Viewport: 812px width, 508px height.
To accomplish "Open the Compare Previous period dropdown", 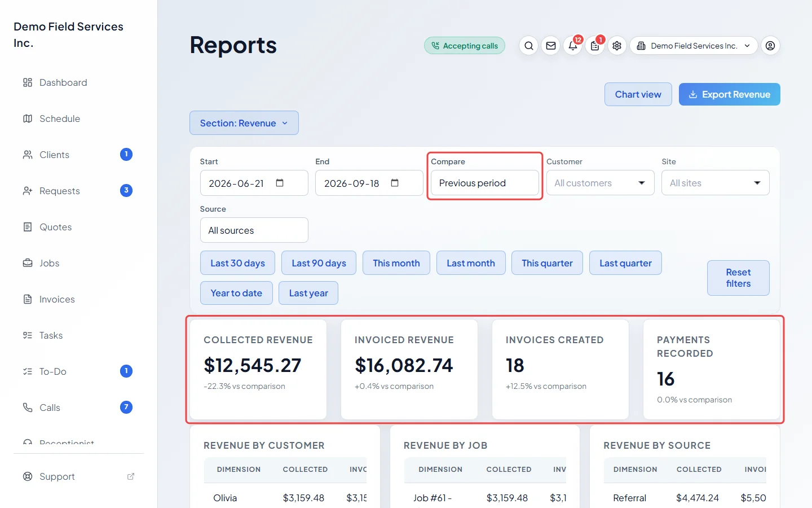I will click(485, 183).
